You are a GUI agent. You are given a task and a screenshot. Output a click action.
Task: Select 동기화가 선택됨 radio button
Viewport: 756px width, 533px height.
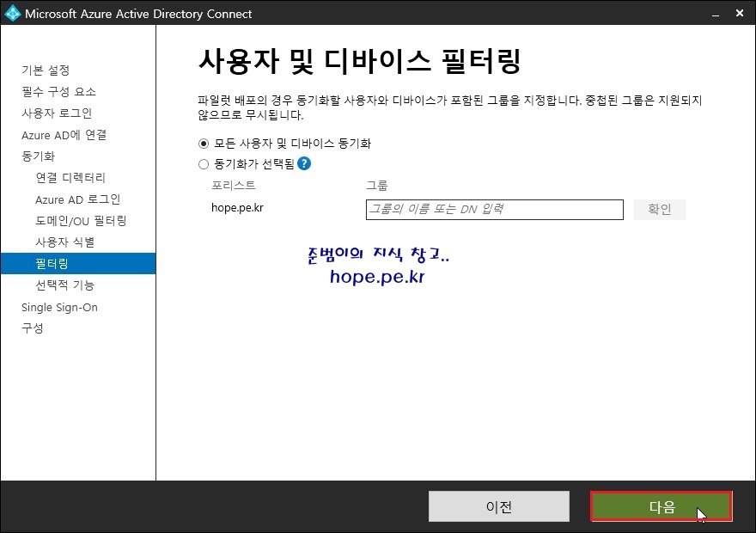(x=204, y=164)
